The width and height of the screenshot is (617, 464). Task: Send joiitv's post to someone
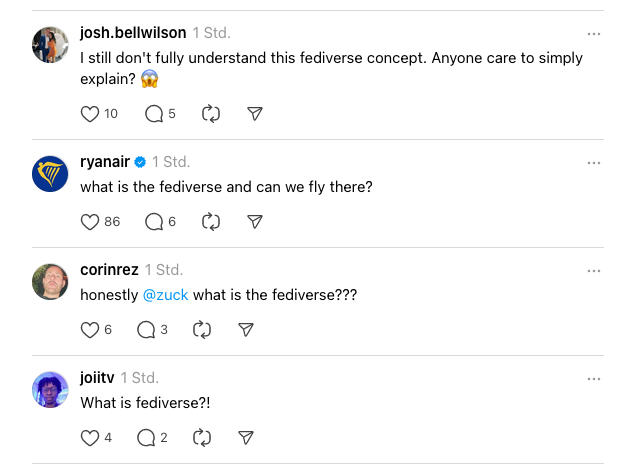246,437
